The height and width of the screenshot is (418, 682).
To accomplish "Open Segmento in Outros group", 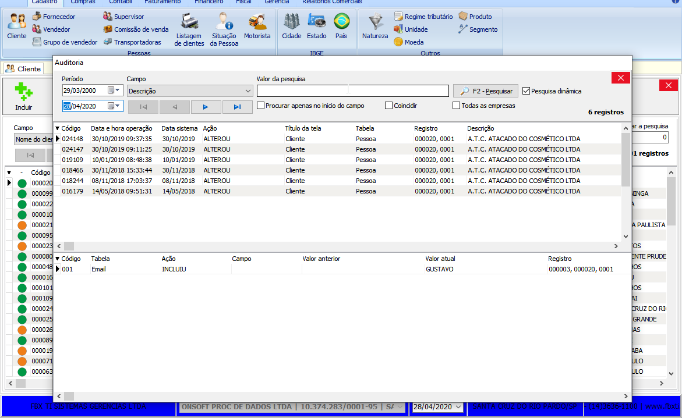I will pyautogui.click(x=478, y=29).
